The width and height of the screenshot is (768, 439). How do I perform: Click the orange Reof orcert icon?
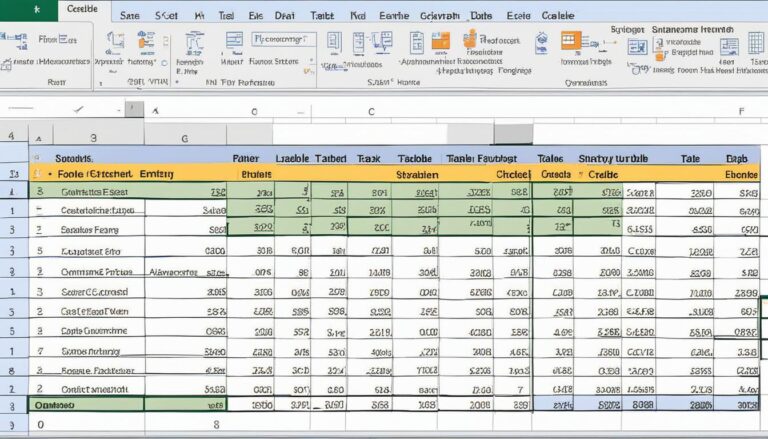(470, 39)
